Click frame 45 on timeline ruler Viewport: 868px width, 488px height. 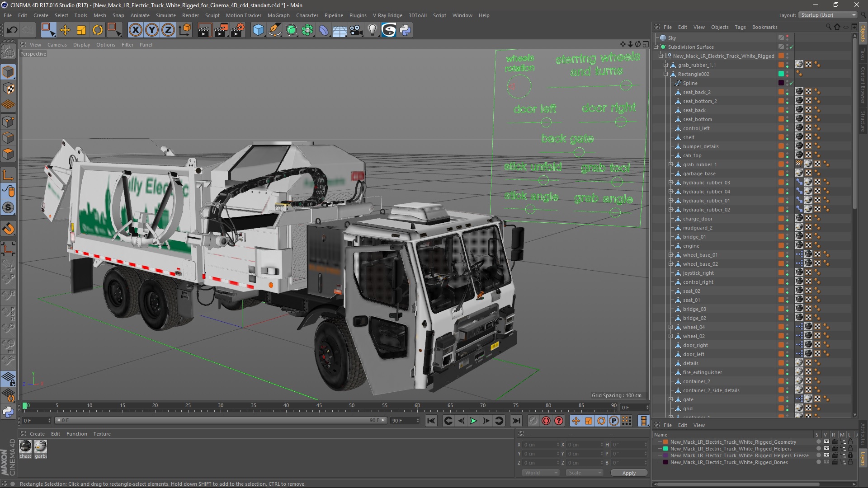coord(319,406)
